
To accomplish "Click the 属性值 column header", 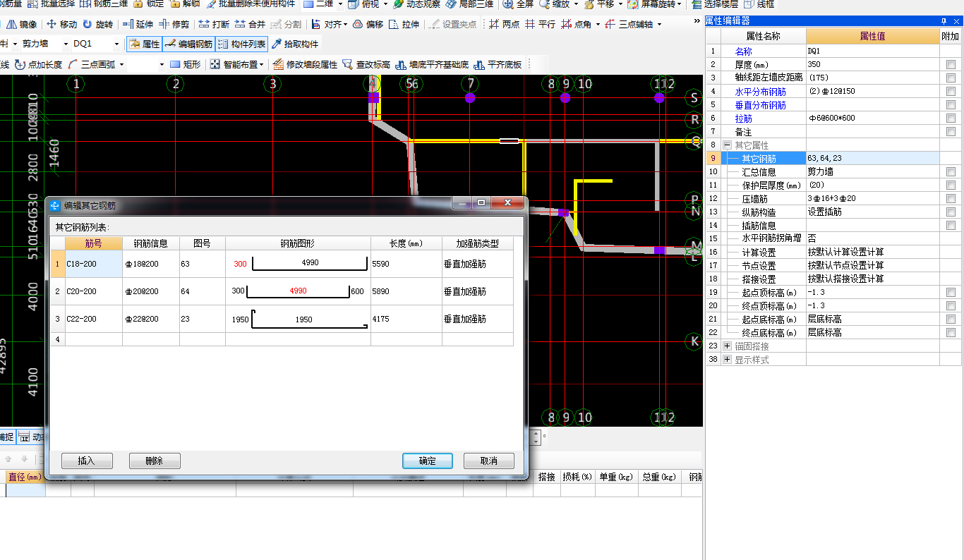I will (872, 36).
